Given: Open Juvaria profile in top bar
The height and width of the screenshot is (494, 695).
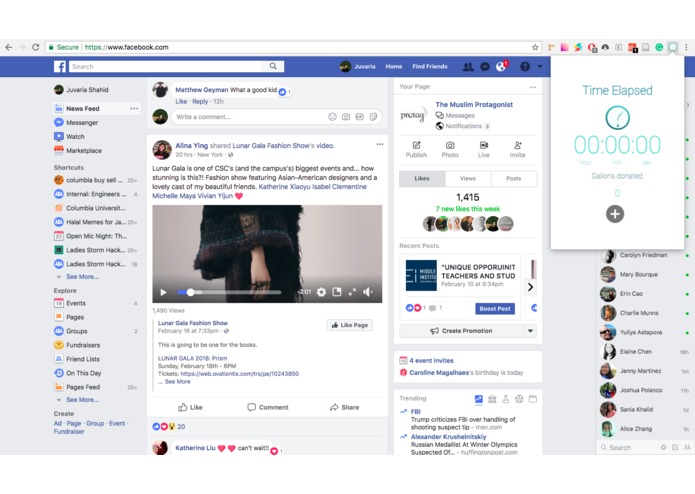Looking at the screenshot, I should click(358, 66).
